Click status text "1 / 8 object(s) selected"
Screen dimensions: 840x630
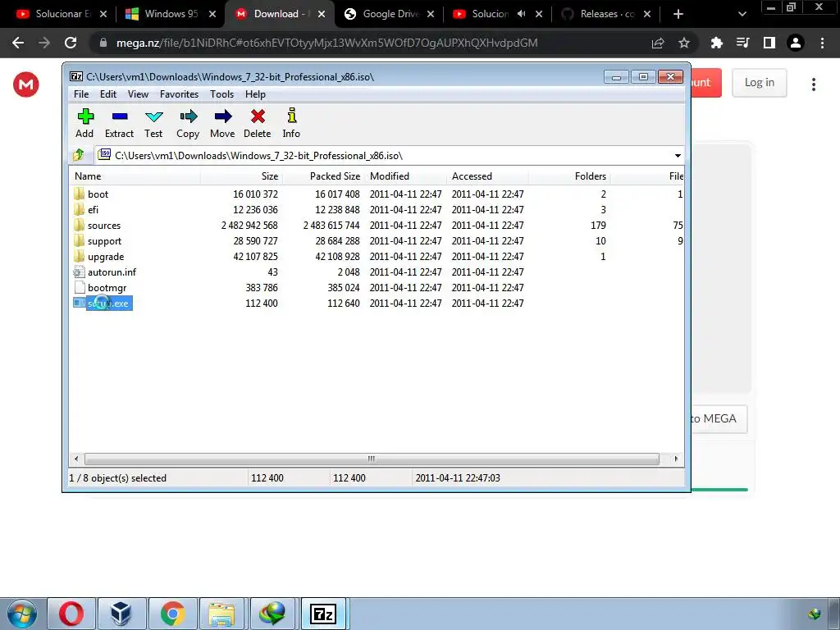118,478
